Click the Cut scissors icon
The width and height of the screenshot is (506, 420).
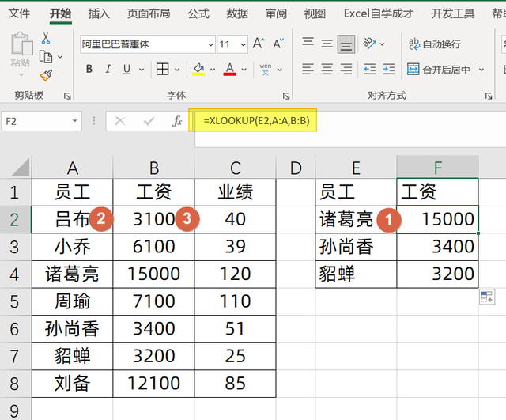pos(46,38)
